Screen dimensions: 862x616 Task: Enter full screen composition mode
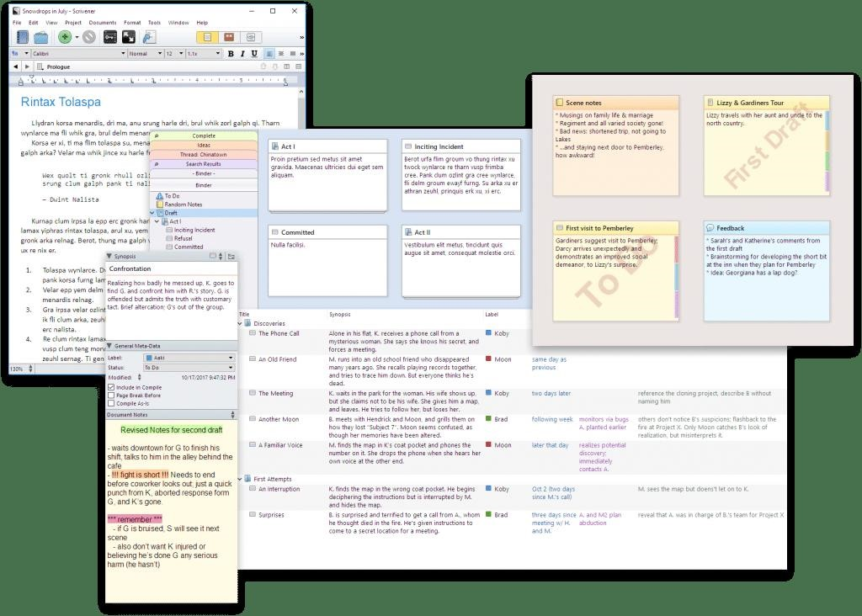click(x=129, y=37)
